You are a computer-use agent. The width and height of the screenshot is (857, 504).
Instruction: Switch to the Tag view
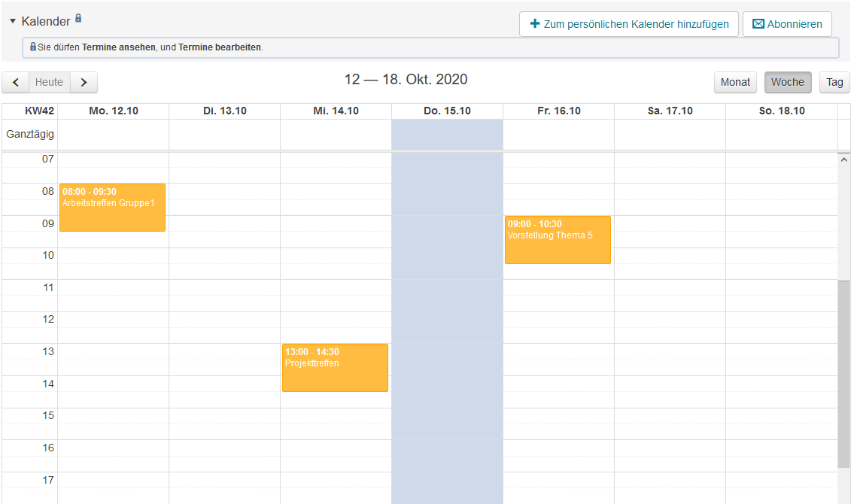834,82
